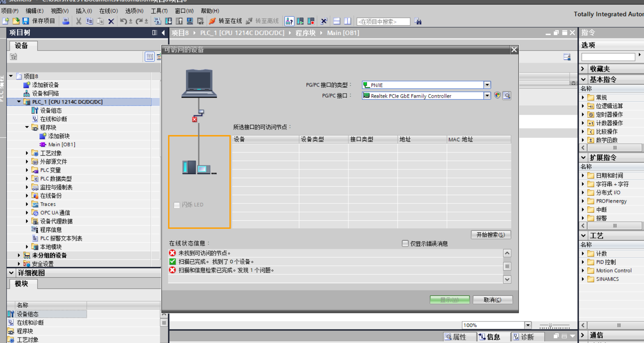Click the interface properties magnifier icon

click(x=506, y=95)
